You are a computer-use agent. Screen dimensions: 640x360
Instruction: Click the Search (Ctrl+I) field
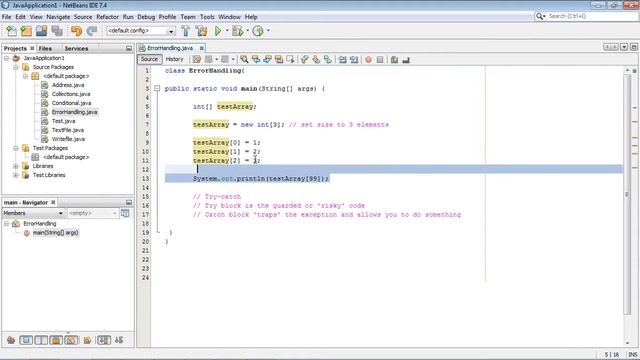(x=587, y=16)
